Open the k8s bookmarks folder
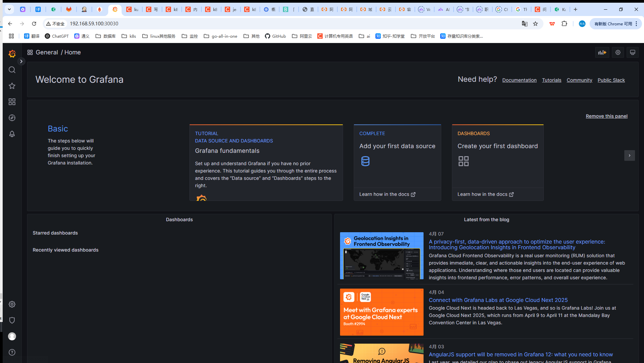Image resolution: width=644 pixels, height=363 pixels. click(x=129, y=36)
